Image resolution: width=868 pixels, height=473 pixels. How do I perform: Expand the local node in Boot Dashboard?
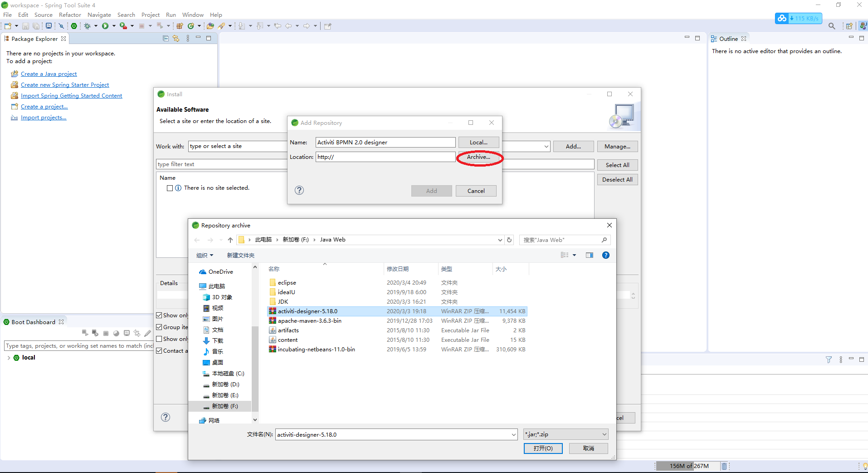(x=9, y=357)
